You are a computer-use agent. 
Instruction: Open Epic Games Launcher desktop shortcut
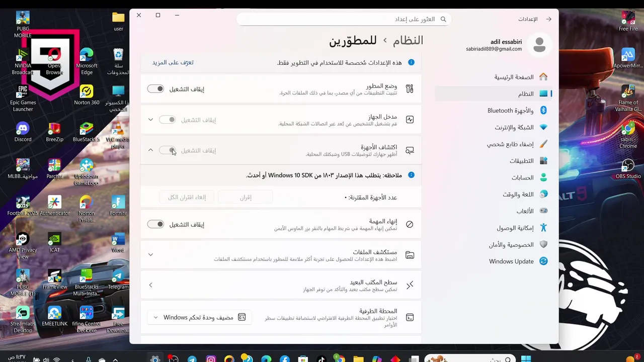point(23,98)
